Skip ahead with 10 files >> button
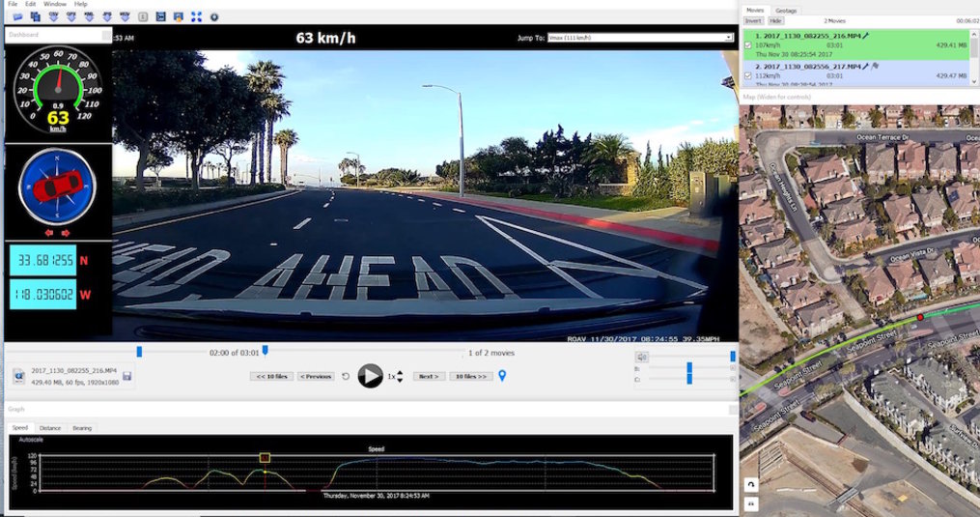 click(x=470, y=376)
